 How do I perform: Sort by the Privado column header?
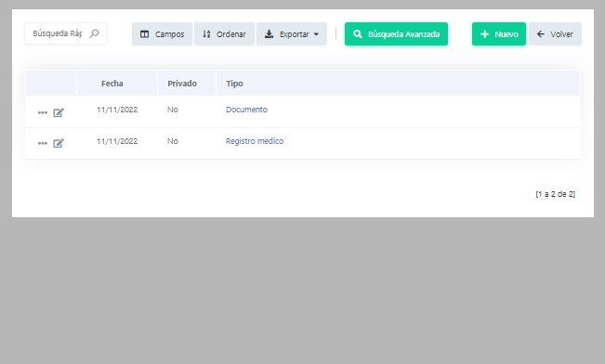click(x=182, y=84)
